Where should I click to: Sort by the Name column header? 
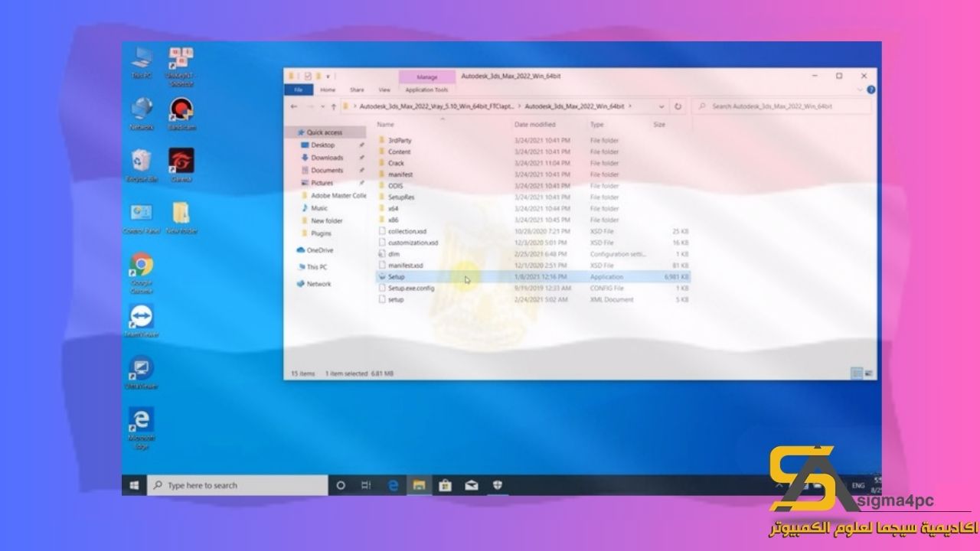(x=385, y=124)
